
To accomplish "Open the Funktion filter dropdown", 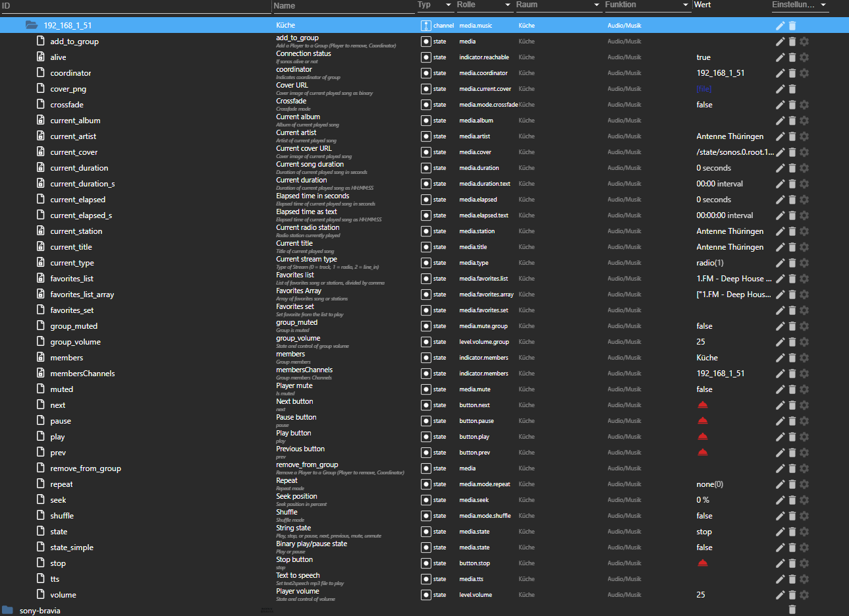I will (686, 5).
